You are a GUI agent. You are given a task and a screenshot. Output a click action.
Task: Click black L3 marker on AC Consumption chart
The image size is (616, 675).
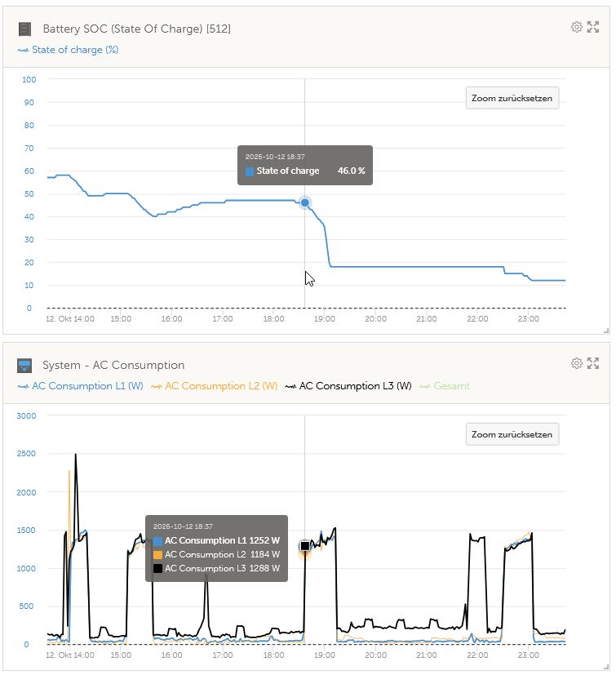[x=305, y=546]
